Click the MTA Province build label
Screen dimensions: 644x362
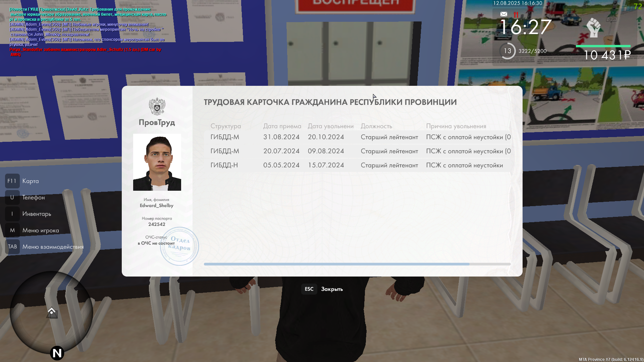point(610,359)
